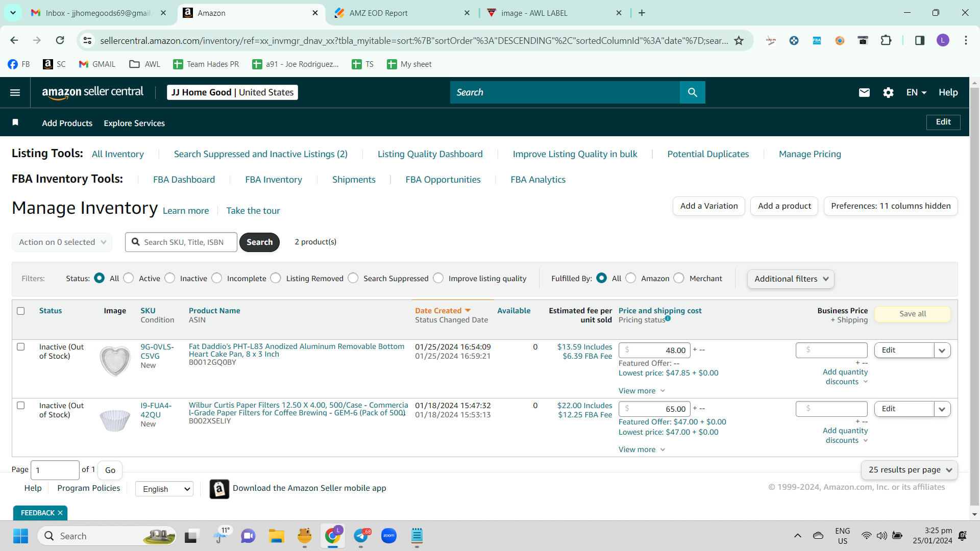
Task: Open the English footer language dropdown
Action: 164,489
